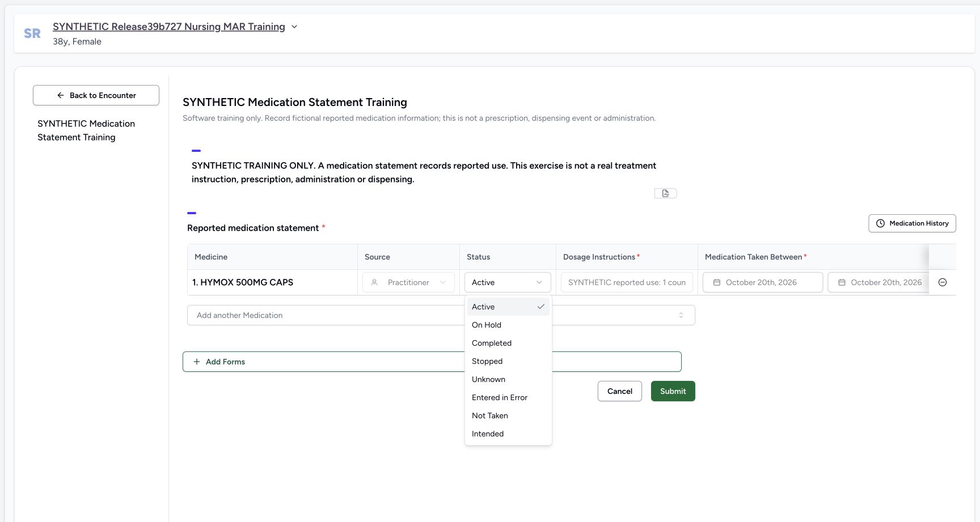The image size is (980, 522).
Task: Choose On Hold from status list
Action: click(508, 325)
